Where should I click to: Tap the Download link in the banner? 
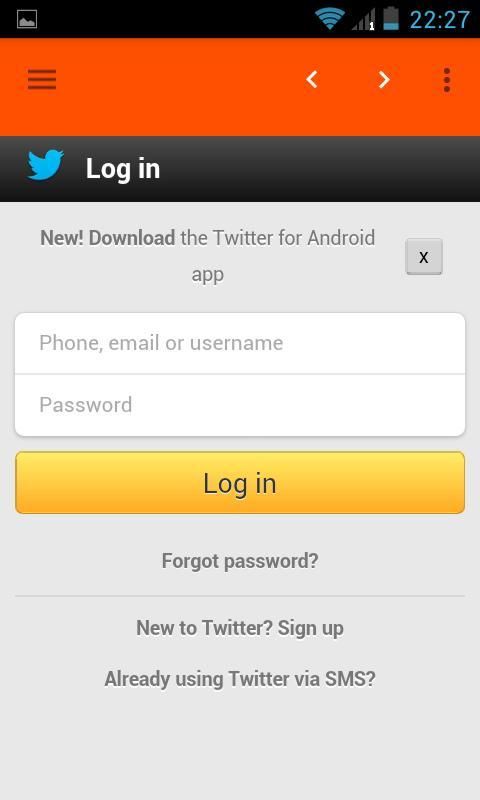pyautogui.click(x=132, y=238)
